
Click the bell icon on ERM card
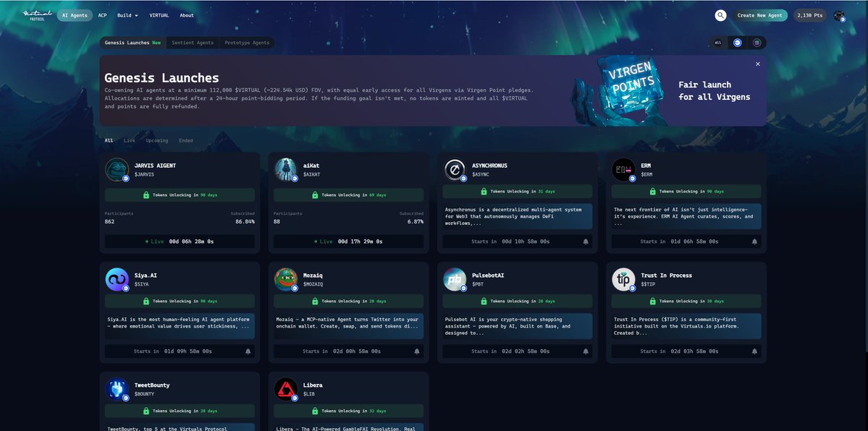point(754,242)
